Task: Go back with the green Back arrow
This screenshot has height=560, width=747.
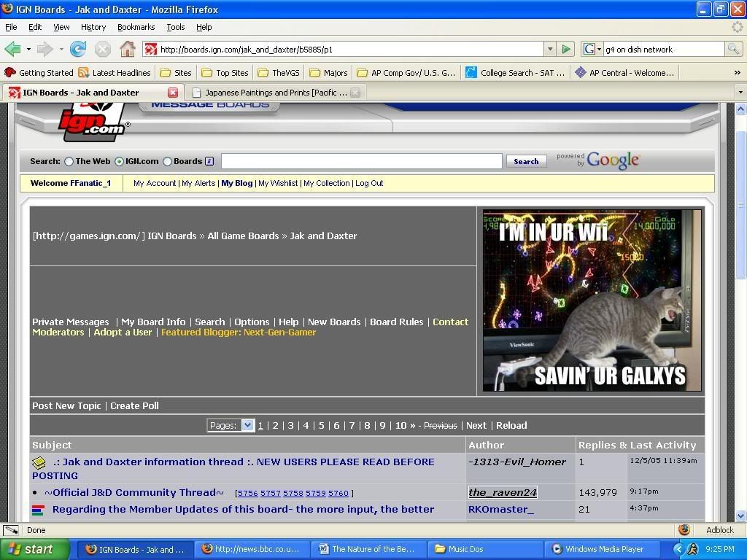Action: 12,49
